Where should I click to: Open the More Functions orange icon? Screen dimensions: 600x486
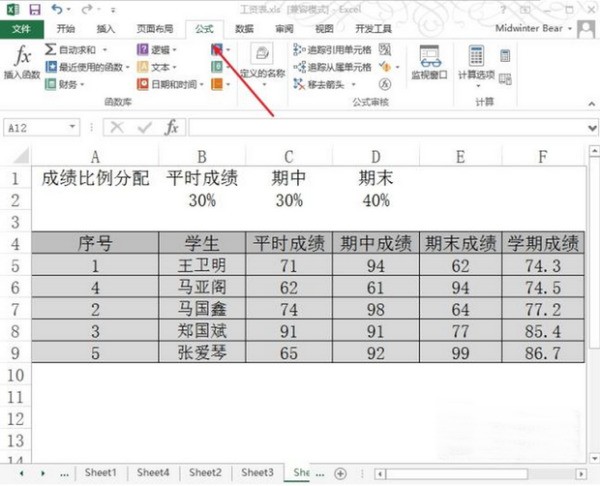tap(217, 84)
